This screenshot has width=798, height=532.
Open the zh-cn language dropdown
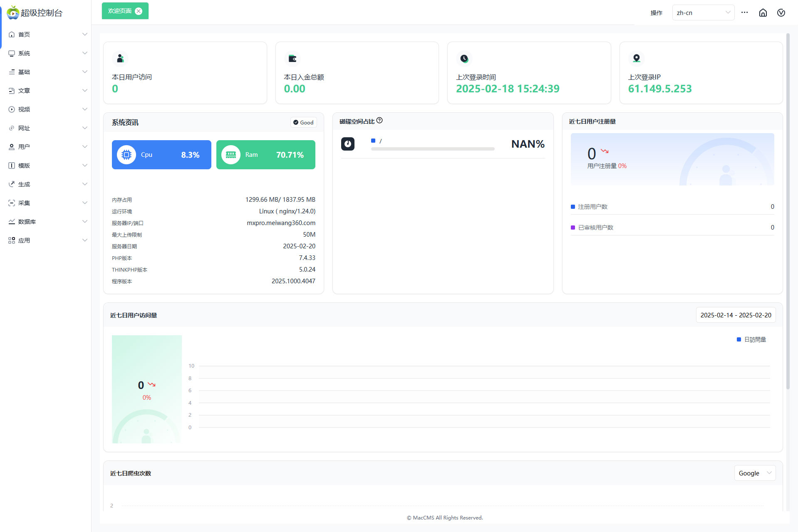(703, 13)
